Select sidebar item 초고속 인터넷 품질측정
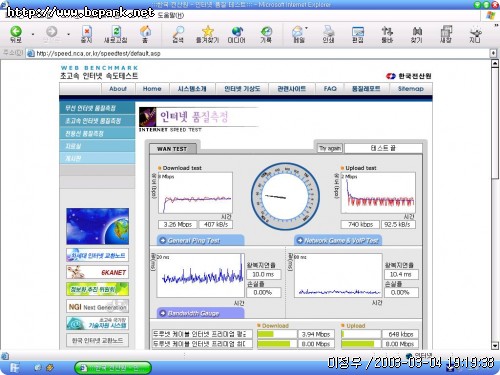The height and width of the screenshot is (375, 500). click(97, 120)
